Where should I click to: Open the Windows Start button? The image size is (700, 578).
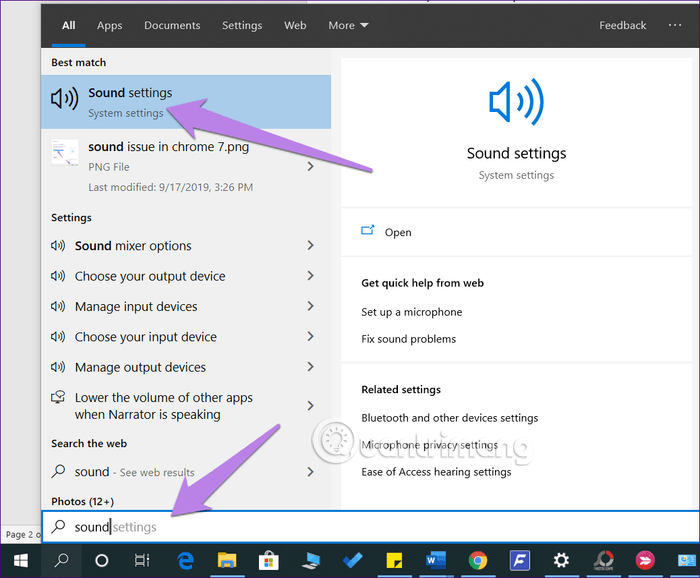pyautogui.click(x=21, y=561)
